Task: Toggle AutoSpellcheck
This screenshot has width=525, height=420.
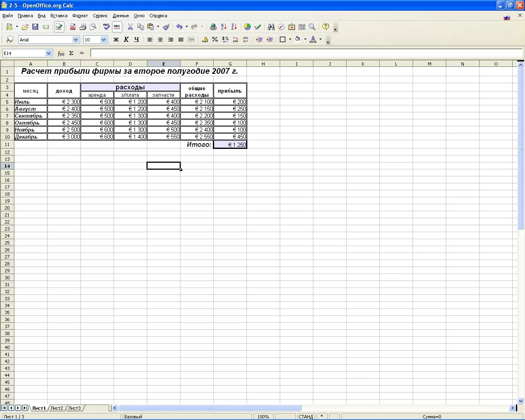Action: click(x=117, y=27)
